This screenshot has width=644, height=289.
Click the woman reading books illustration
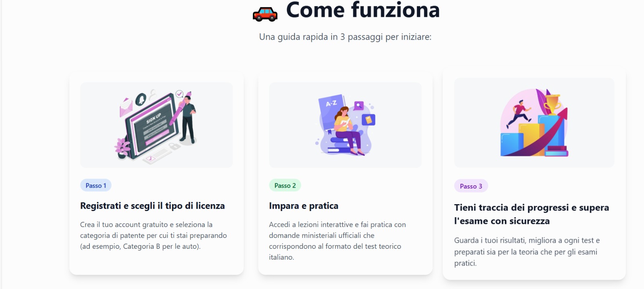click(x=345, y=125)
